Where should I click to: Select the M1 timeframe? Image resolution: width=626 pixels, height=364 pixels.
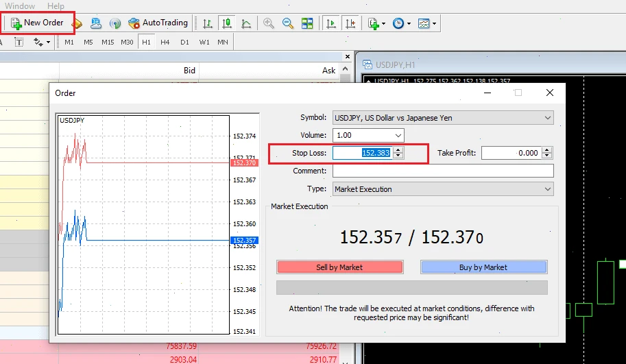point(69,42)
